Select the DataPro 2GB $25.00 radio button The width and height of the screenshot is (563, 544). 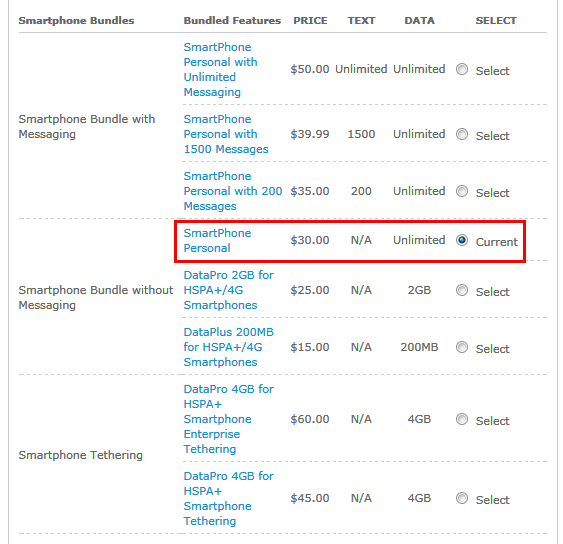click(x=462, y=290)
